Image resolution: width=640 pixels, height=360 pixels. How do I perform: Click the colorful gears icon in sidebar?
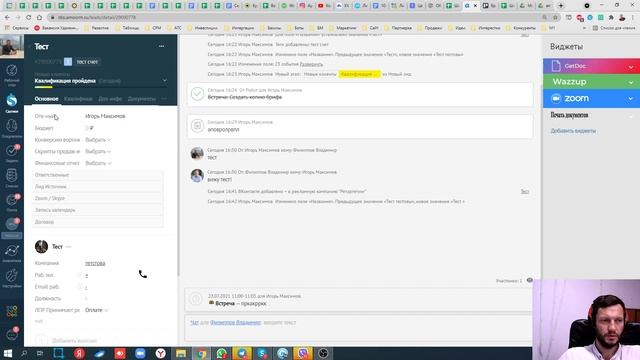12,311
